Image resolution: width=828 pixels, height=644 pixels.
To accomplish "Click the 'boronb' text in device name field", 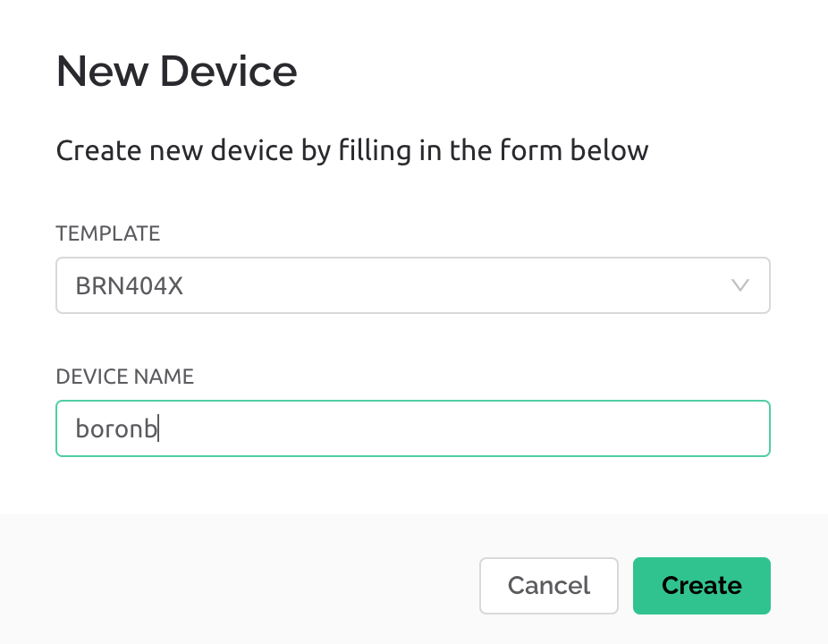I will click(116, 428).
